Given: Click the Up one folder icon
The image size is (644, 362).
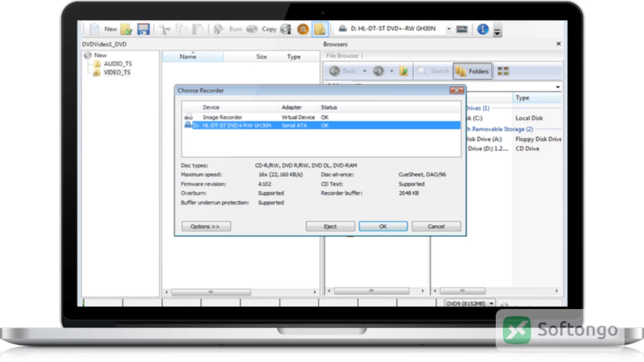Looking at the screenshot, I should pos(404,71).
